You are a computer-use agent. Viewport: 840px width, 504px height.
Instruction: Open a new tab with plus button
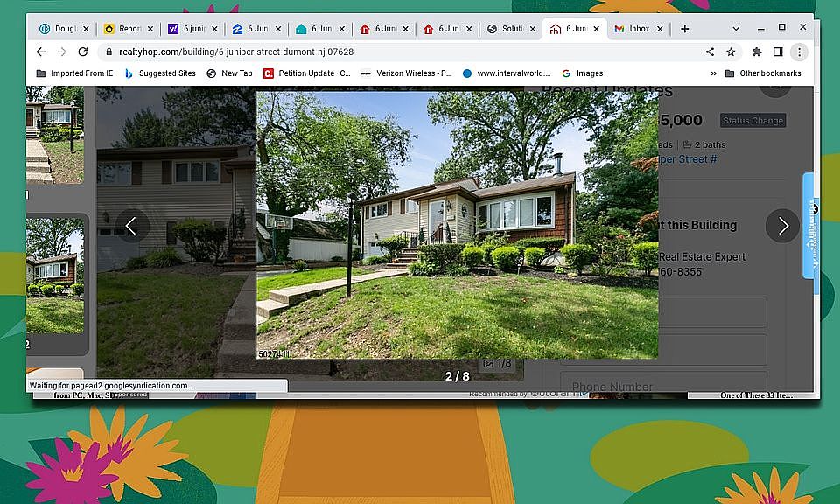[x=684, y=29]
